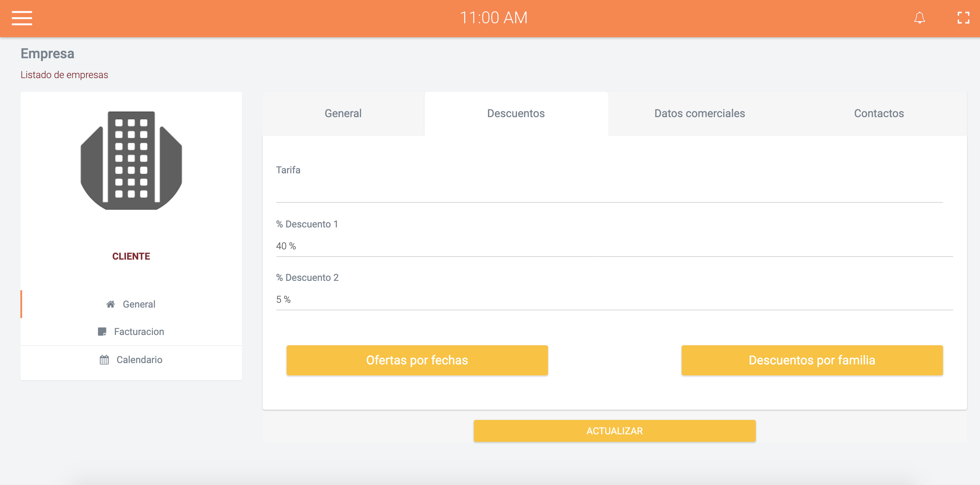Click the Facturacion note icon

point(102,332)
